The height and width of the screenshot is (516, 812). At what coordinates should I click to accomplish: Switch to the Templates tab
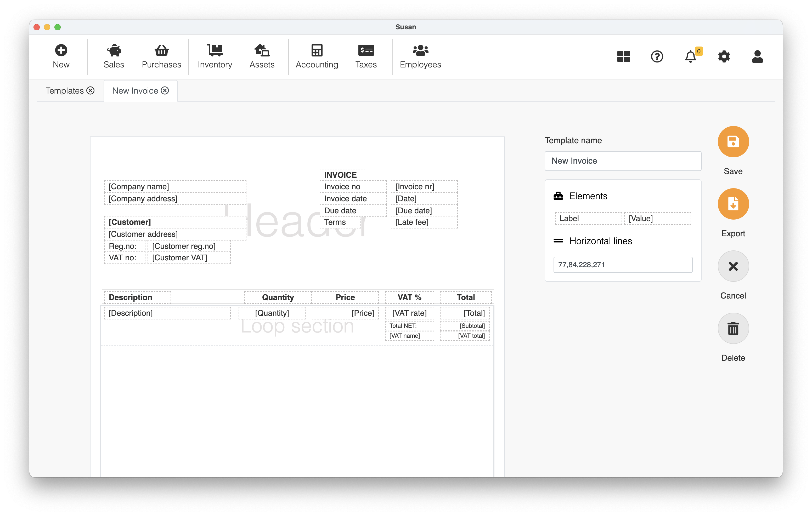[x=65, y=91]
